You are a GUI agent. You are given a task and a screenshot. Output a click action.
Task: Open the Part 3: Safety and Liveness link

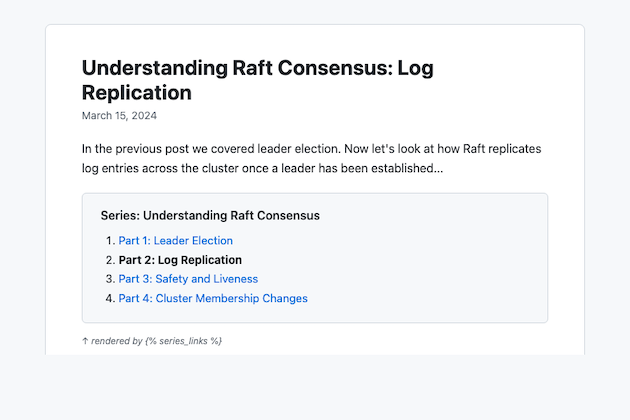tap(188, 279)
